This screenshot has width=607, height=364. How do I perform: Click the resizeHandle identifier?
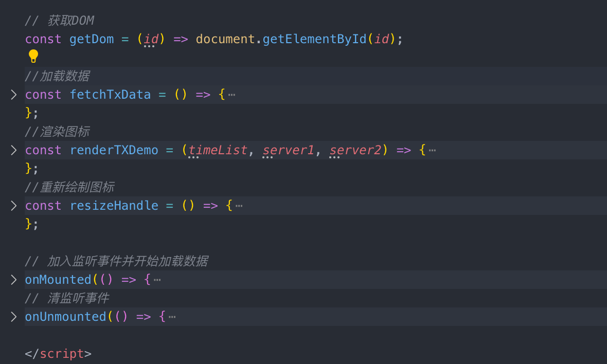click(x=114, y=206)
